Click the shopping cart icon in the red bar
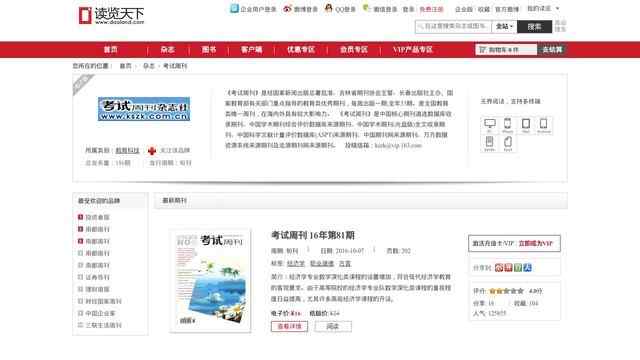The width and height of the screenshot is (640, 360). click(482, 49)
